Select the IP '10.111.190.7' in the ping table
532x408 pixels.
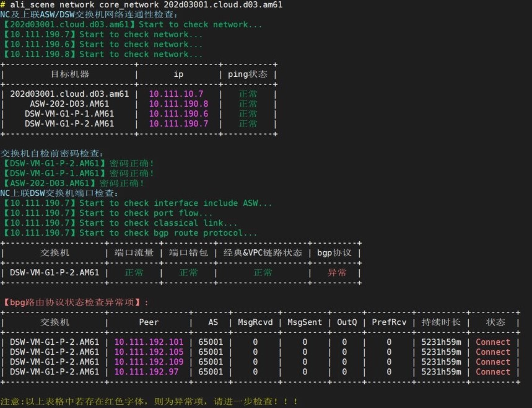point(179,123)
